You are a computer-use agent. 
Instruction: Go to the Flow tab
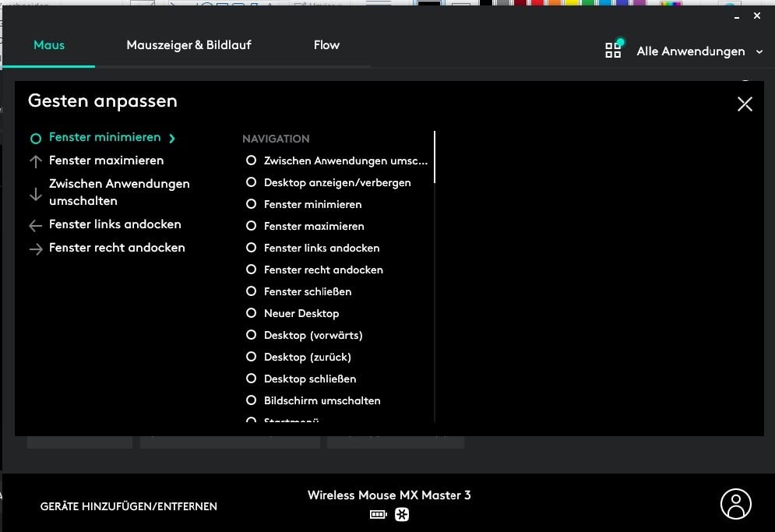point(326,45)
